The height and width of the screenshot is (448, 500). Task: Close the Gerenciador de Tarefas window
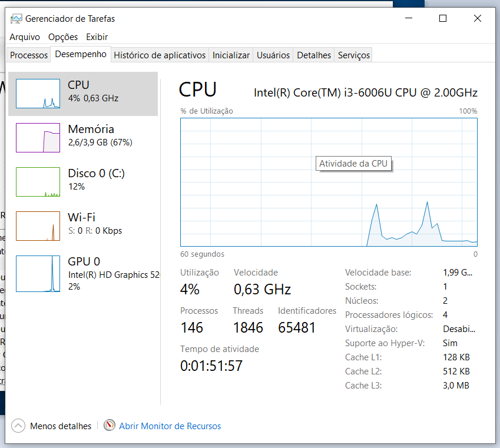pyautogui.click(x=478, y=18)
